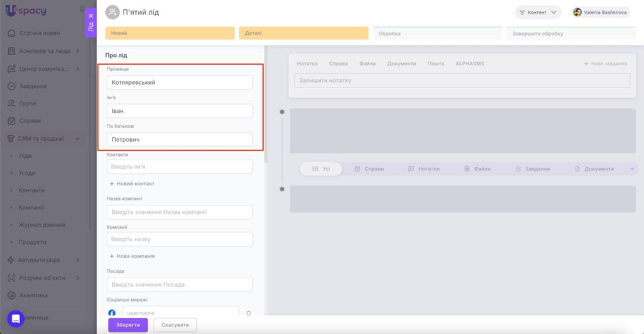Viewport: 644px width, 334px height.
Task: Click the lead avatar icon in header
Action: point(112,12)
